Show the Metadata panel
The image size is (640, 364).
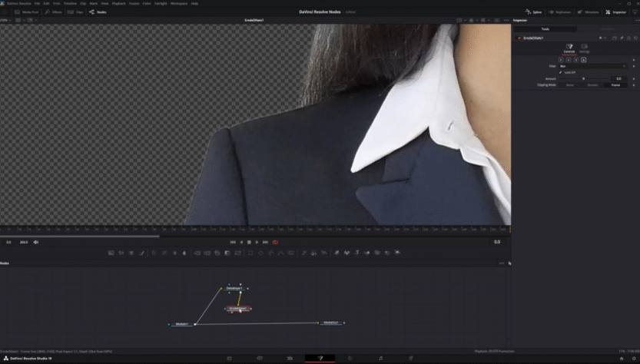click(589, 12)
